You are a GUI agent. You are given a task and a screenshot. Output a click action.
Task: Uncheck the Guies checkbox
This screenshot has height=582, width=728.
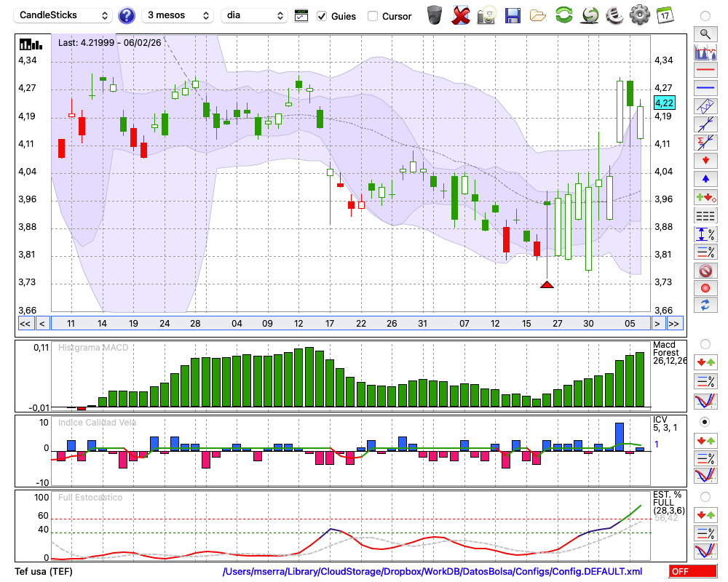pos(322,16)
